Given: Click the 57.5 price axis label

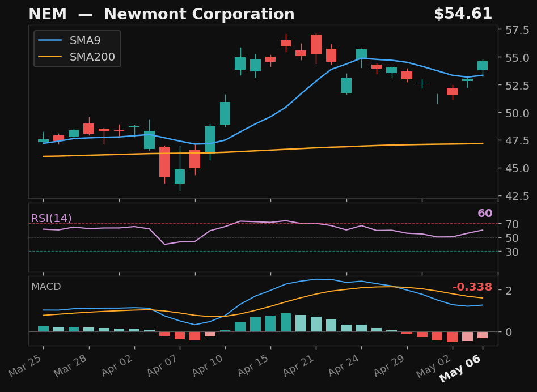Looking at the screenshot, I should coord(518,30).
